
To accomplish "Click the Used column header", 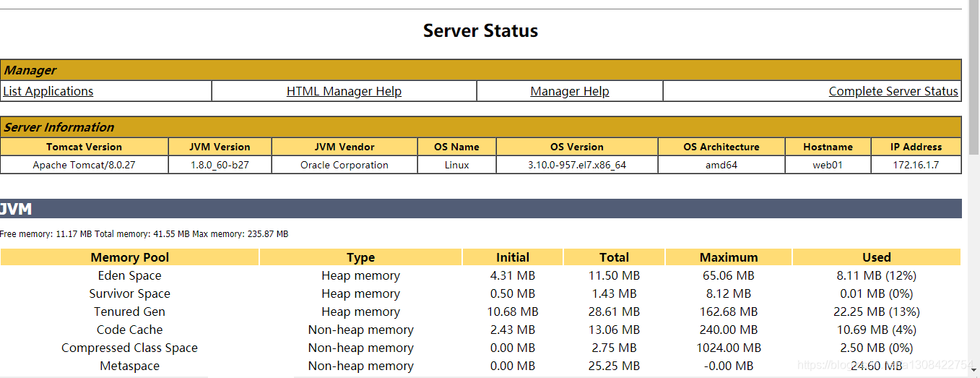I will point(877,257).
